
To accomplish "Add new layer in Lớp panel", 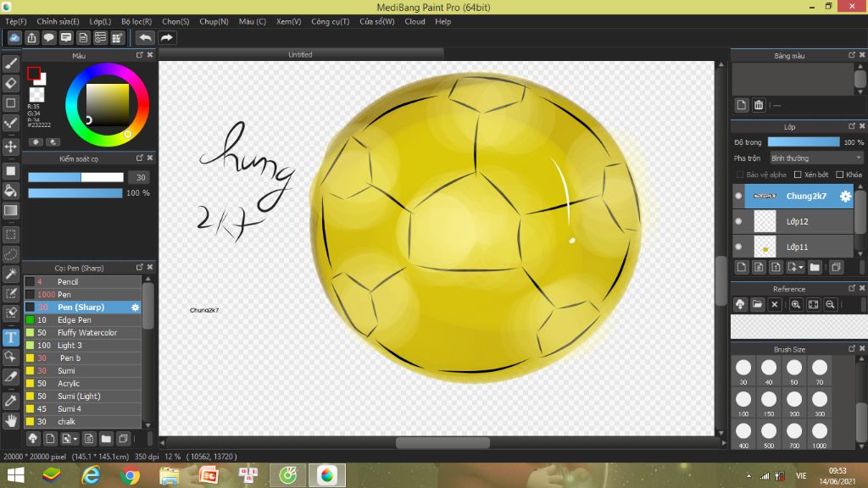I will (x=741, y=267).
